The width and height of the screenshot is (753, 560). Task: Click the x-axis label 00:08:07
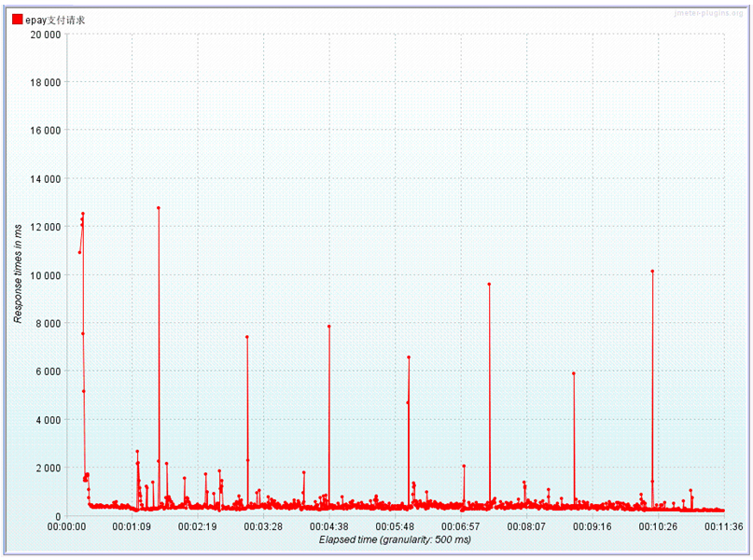[526, 526]
